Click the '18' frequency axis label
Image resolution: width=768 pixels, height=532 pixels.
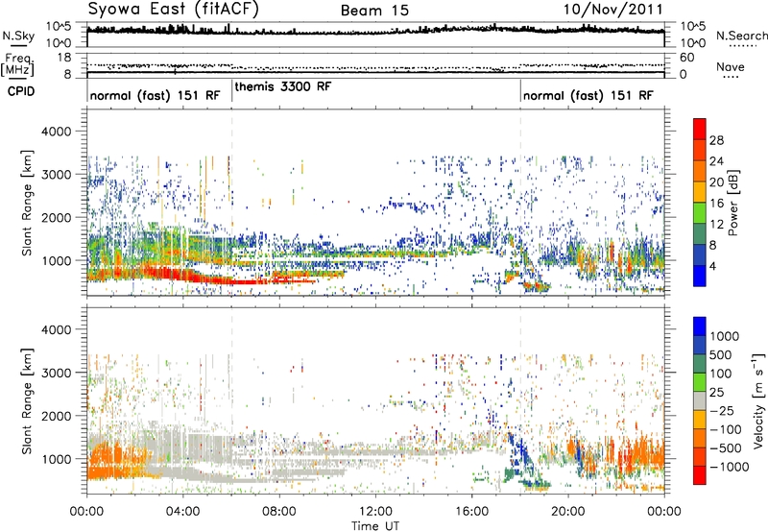(65, 58)
